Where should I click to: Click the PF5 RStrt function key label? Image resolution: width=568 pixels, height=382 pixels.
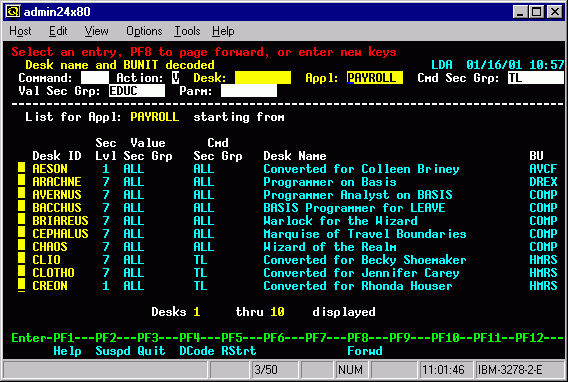click(x=238, y=351)
